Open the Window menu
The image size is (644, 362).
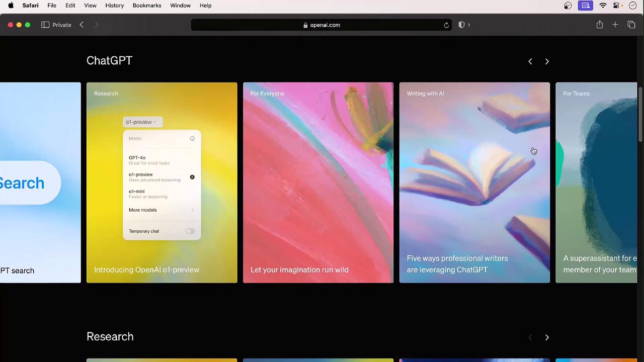[x=180, y=6]
